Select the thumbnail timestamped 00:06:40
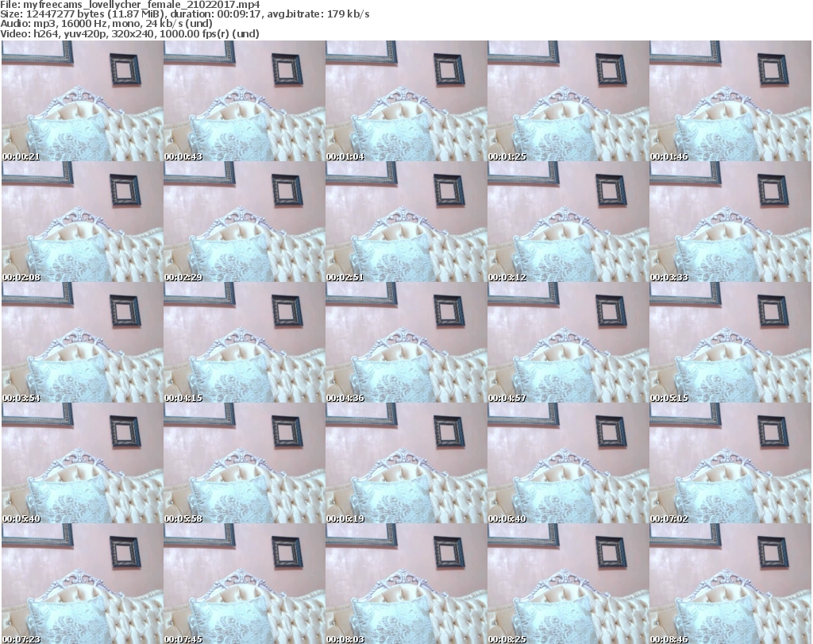 (x=568, y=463)
